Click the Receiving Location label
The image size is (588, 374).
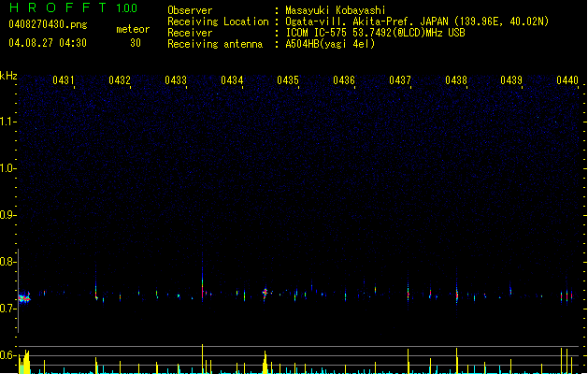pos(218,22)
